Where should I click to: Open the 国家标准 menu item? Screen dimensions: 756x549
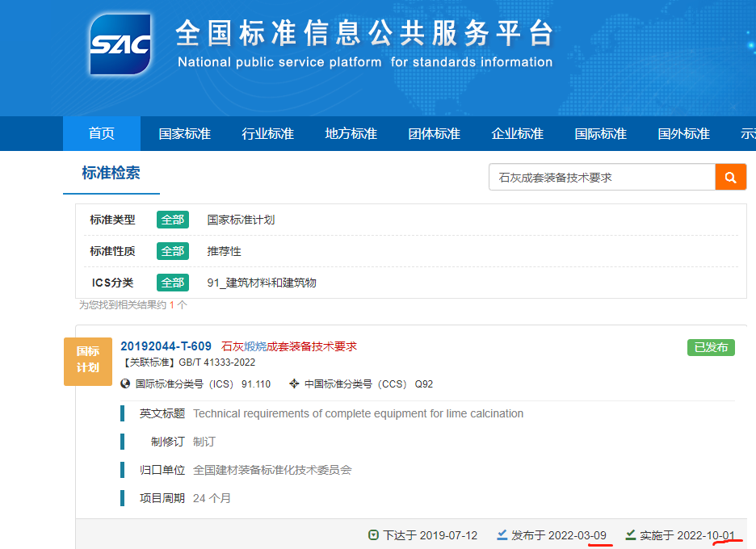point(184,134)
